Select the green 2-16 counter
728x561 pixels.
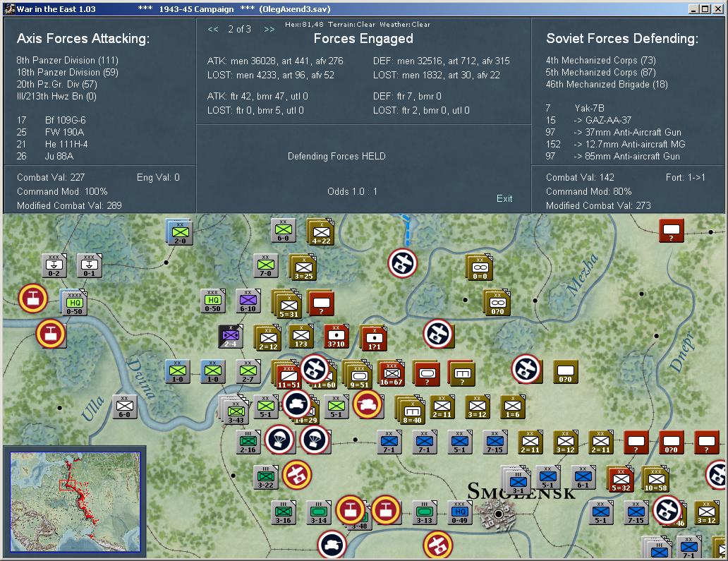[x=248, y=442]
